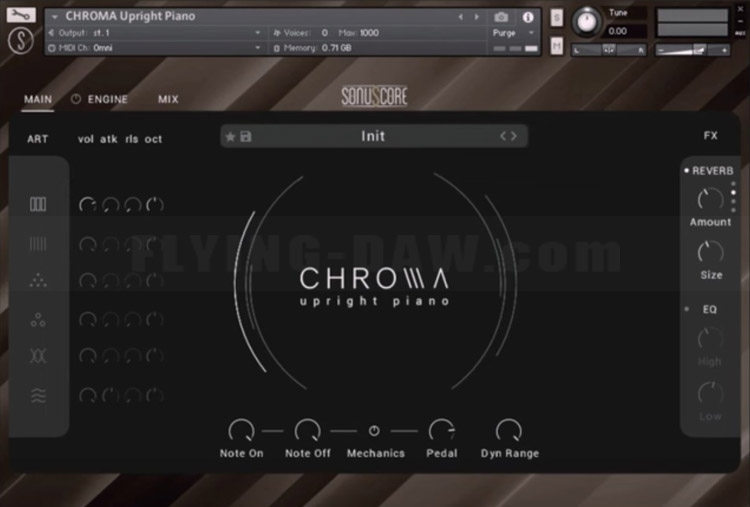Click the star favorite preset icon

pos(230,137)
